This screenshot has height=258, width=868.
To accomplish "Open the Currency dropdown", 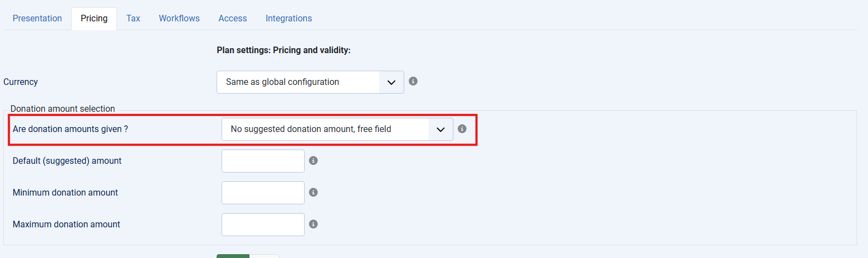I will (310, 82).
